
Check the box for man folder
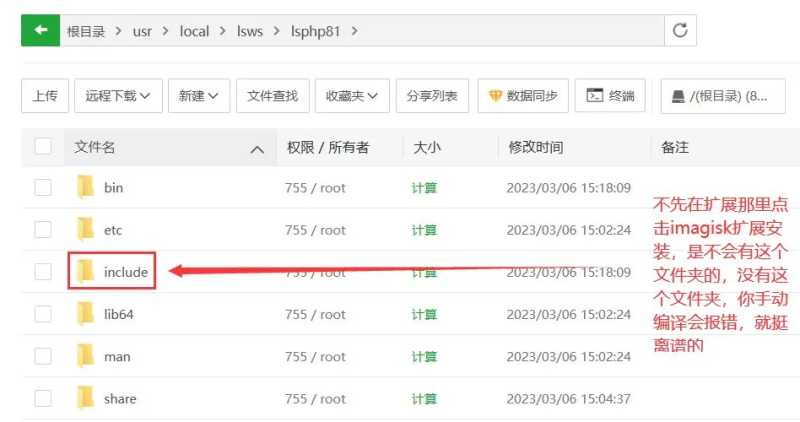point(43,356)
